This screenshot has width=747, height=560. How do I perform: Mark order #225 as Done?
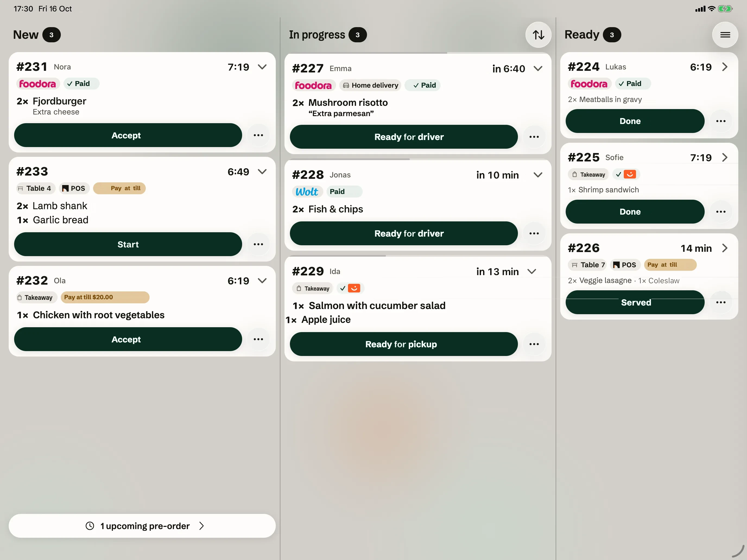635,212
